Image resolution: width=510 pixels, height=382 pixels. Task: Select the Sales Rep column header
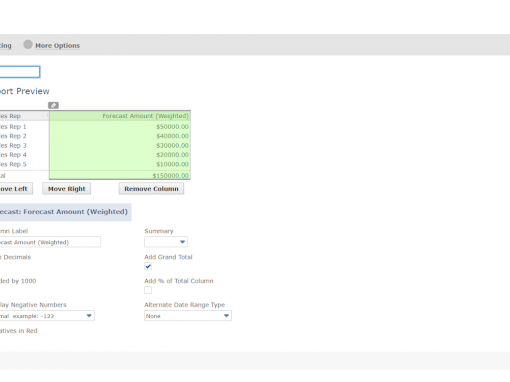[x=24, y=116]
